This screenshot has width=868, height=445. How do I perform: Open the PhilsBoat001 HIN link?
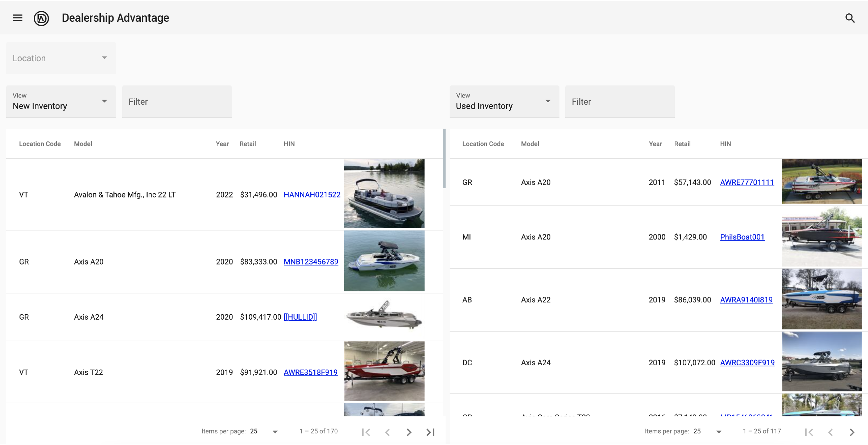point(742,237)
